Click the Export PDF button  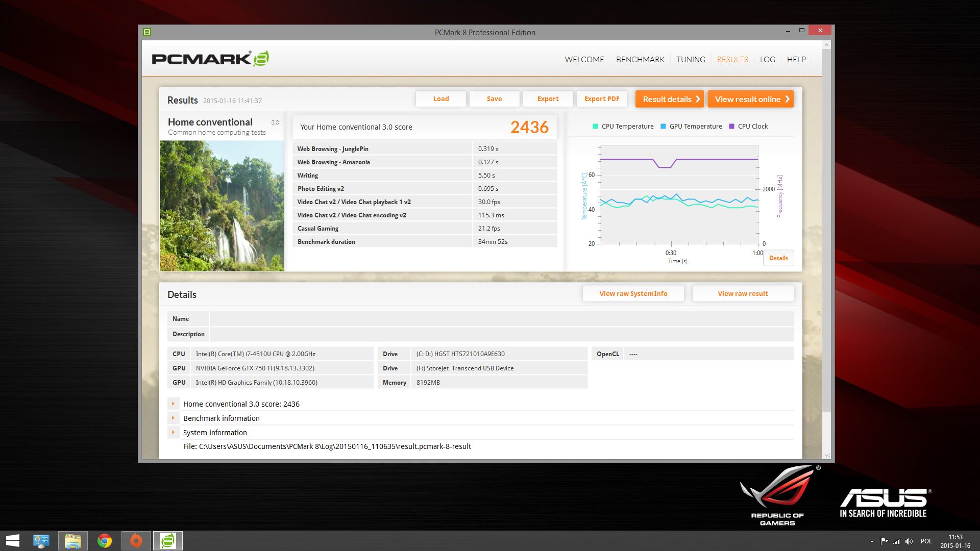[602, 98]
